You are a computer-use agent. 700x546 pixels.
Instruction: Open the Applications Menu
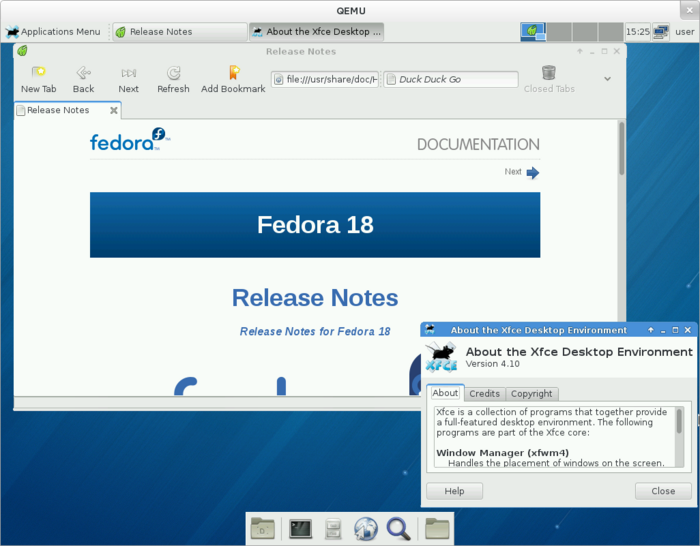54,32
